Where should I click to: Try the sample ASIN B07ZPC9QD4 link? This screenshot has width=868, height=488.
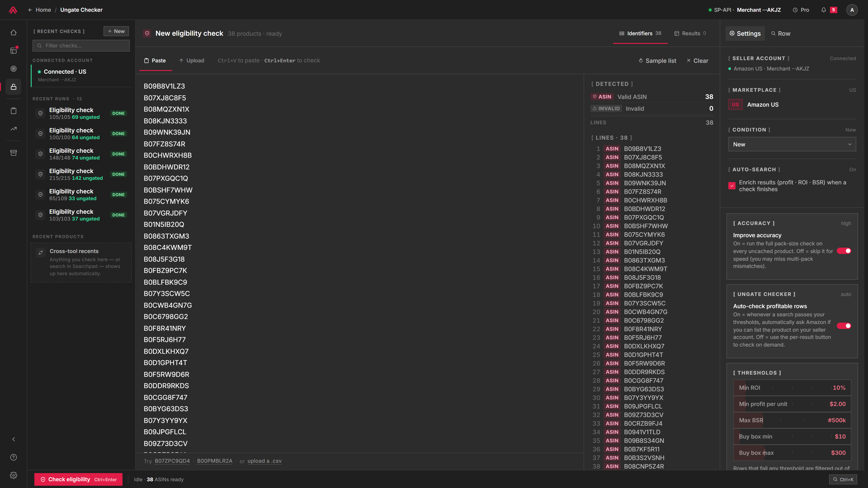pos(172,461)
